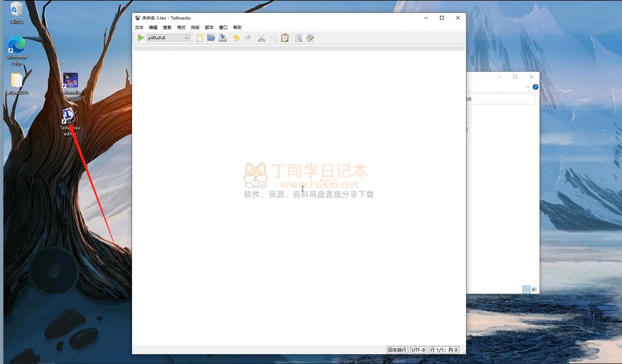
Task: Select the Microsoft Edge desktop shortcut
Action: [17, 51]
